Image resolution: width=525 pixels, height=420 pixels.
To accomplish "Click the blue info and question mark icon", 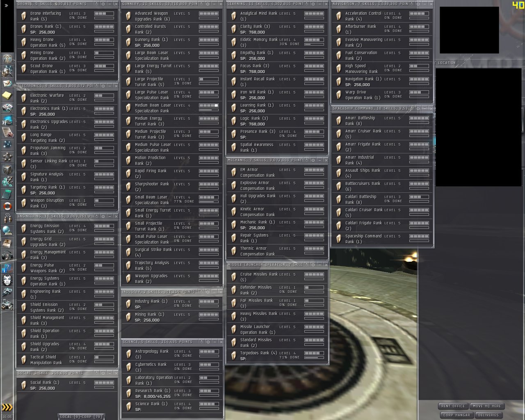I will point(7,268).
